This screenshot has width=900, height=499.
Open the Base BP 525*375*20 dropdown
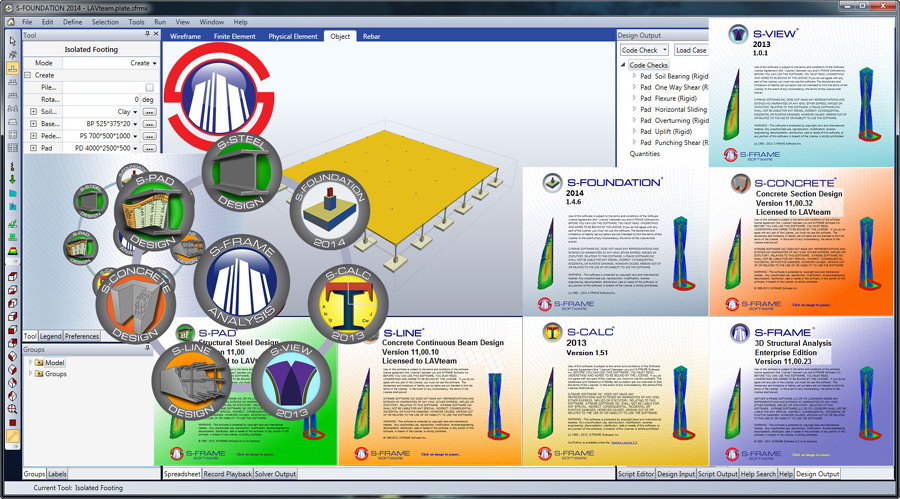click(136, 124)
